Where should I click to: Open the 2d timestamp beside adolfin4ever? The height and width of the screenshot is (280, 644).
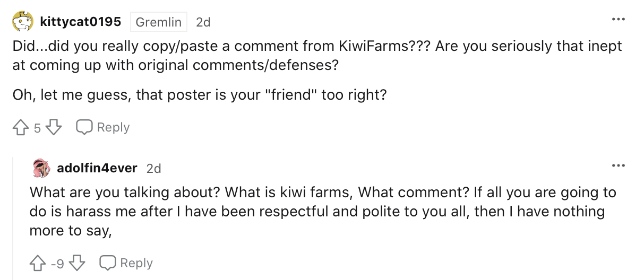point(153,169)
